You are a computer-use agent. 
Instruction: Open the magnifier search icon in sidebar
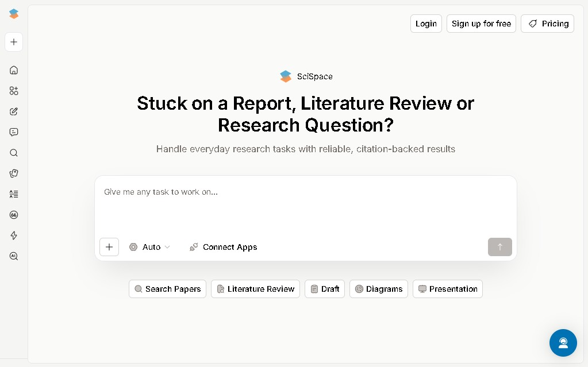coord(14,153)
